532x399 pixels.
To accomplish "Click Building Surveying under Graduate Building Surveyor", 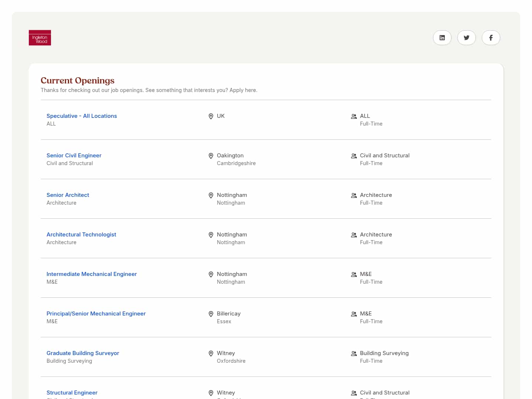I will pos(69,361).
